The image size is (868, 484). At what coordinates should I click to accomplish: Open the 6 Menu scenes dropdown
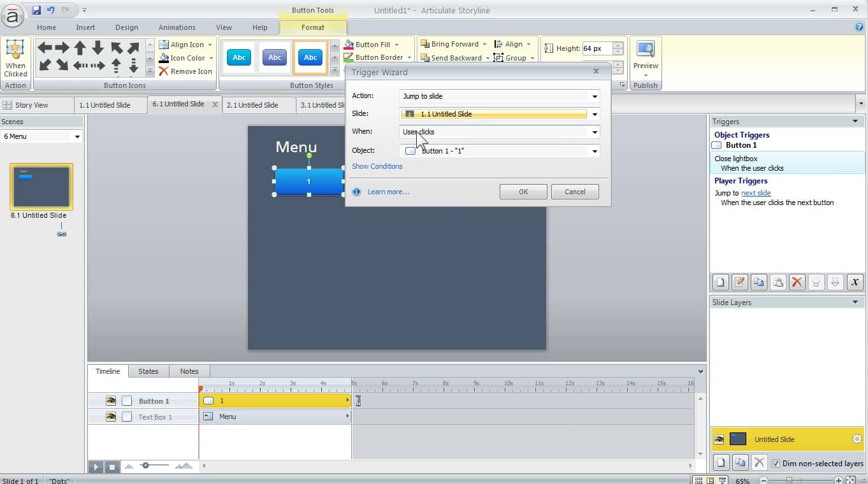point(78,136)
